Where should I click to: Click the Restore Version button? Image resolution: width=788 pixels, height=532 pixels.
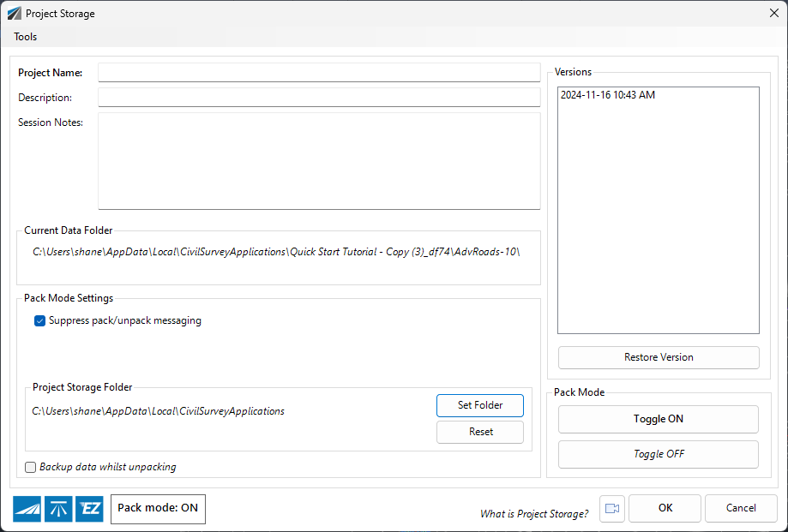[659, 357]
